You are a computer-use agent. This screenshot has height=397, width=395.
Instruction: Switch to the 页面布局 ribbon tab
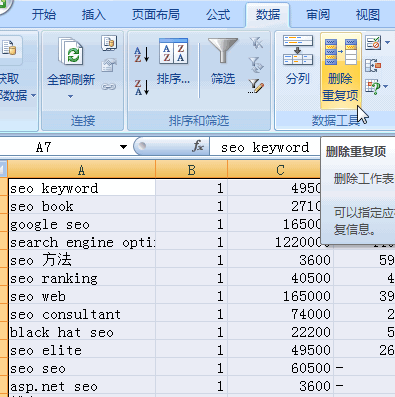coord(156,15)
